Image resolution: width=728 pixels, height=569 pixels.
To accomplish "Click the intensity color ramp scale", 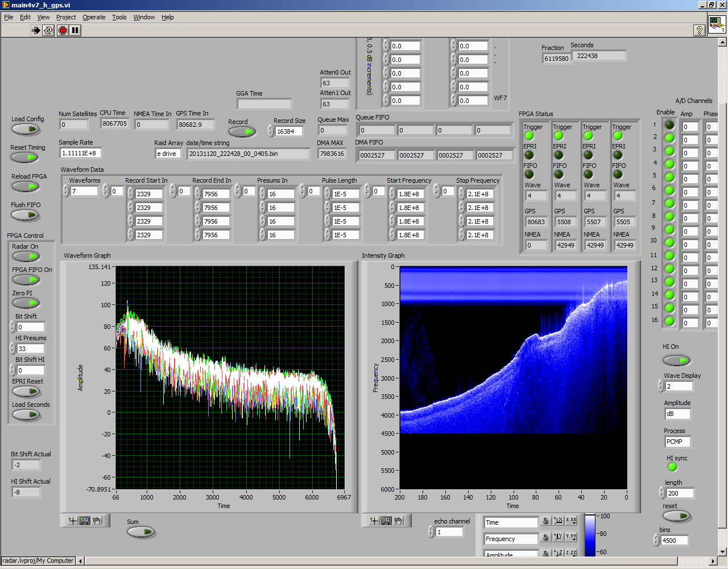I will tap(590, 535).
